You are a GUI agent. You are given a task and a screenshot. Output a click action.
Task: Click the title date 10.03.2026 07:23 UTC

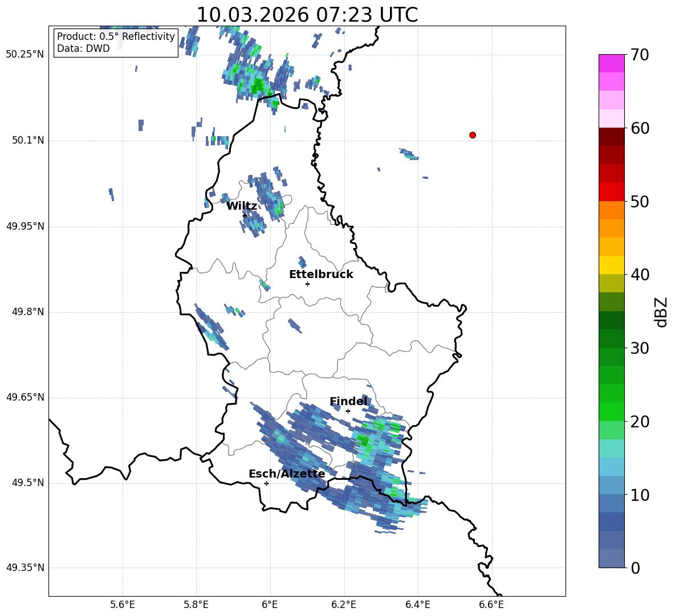(307, 15)
